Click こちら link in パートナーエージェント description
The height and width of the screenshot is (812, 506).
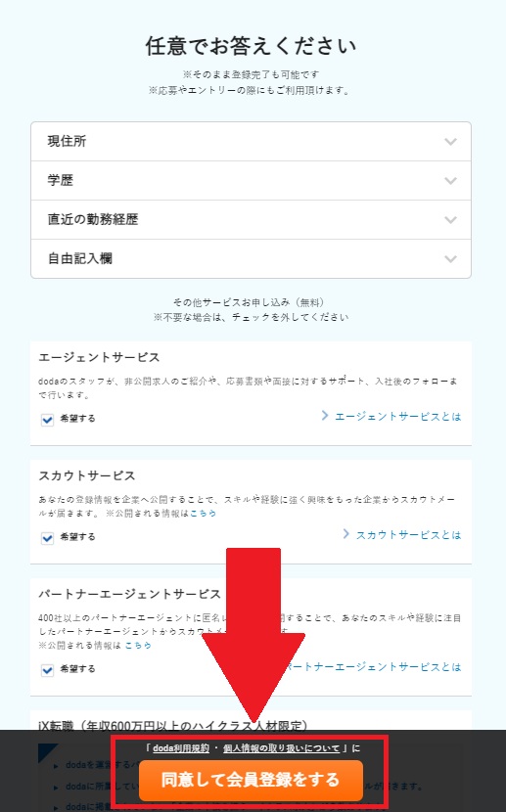coord(138,646)
